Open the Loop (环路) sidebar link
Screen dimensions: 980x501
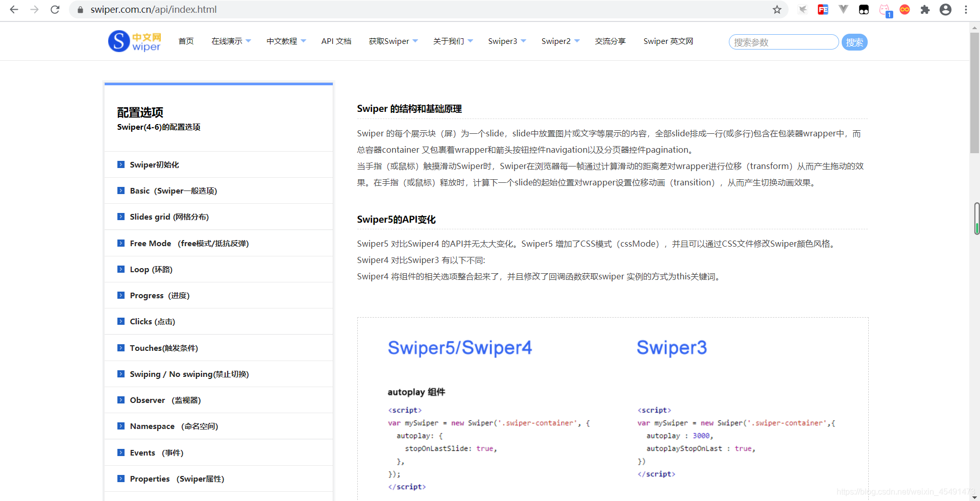tap(151, 269)
